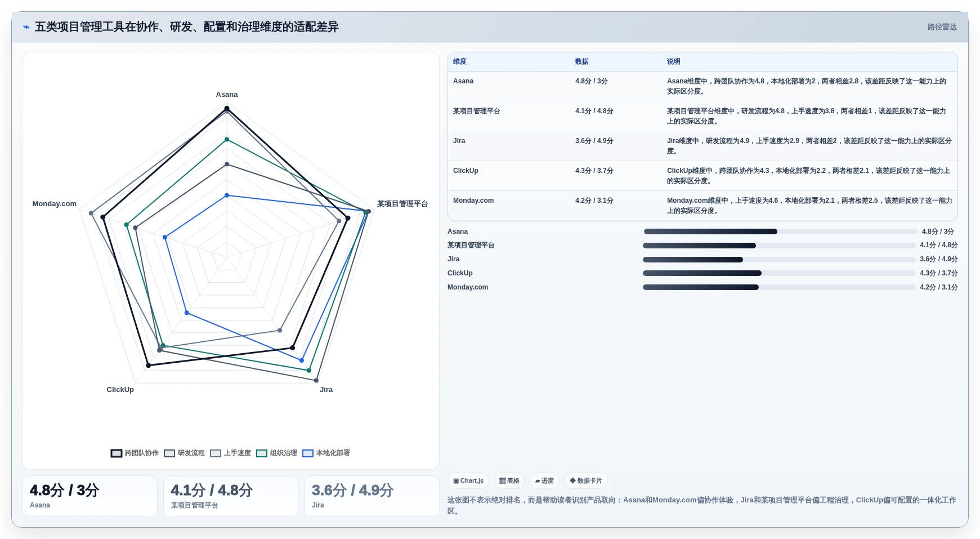Click the Jira progress bar

coord(779,260)
